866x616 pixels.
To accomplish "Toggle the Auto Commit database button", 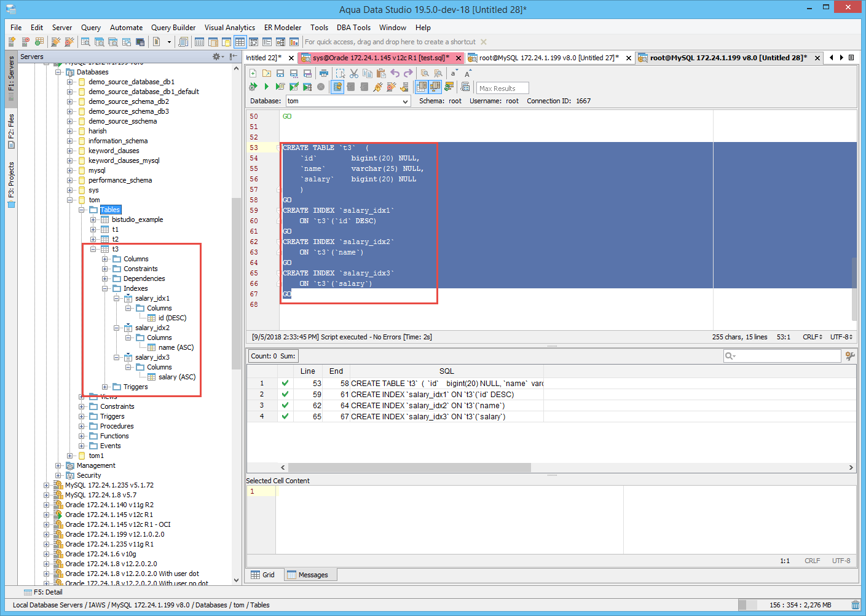I will (x=337, y=87).
